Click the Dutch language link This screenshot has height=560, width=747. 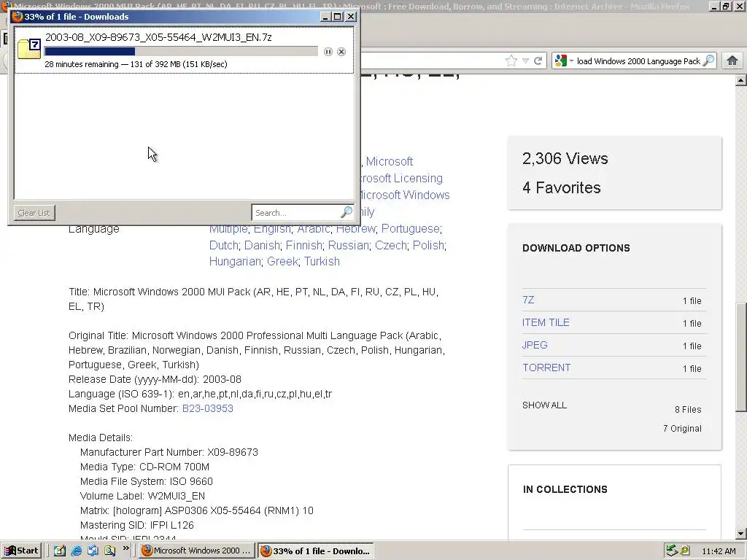[223, 245]
